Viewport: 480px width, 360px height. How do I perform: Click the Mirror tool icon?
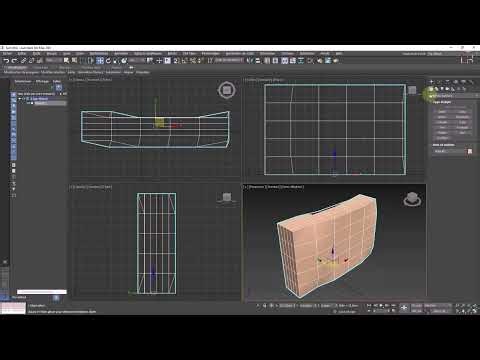250,61
